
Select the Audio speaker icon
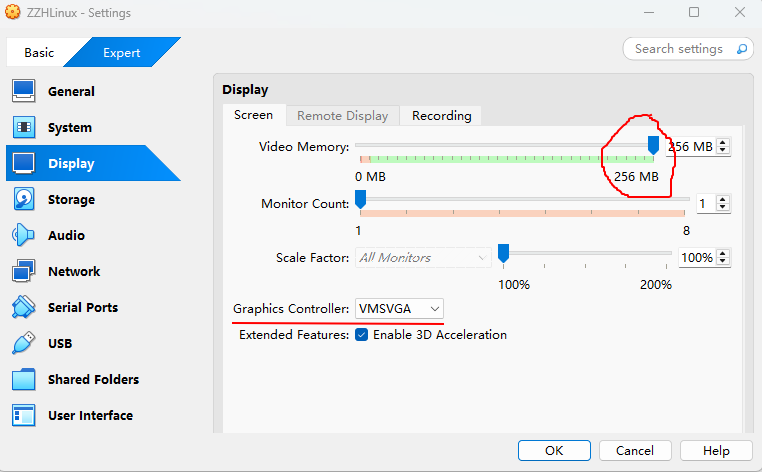(x=24, y=235)
